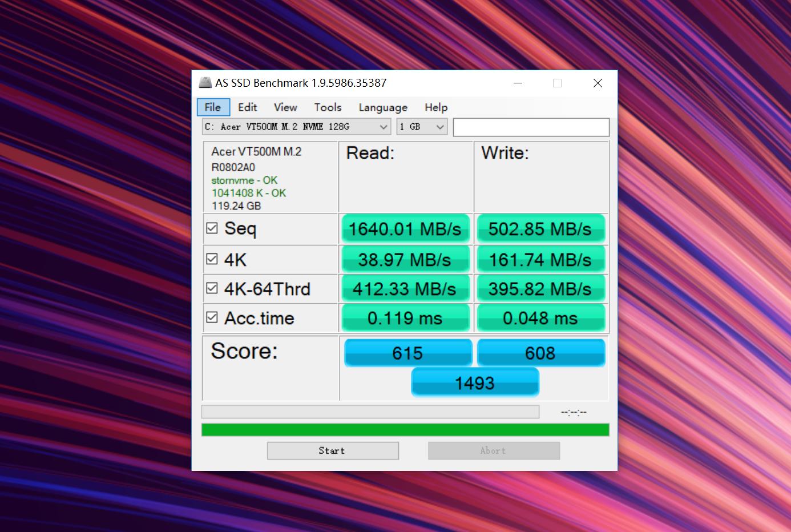Open the File menu
Image resolution: width=791 pixels, height=532 pixels.
point(213,107)
